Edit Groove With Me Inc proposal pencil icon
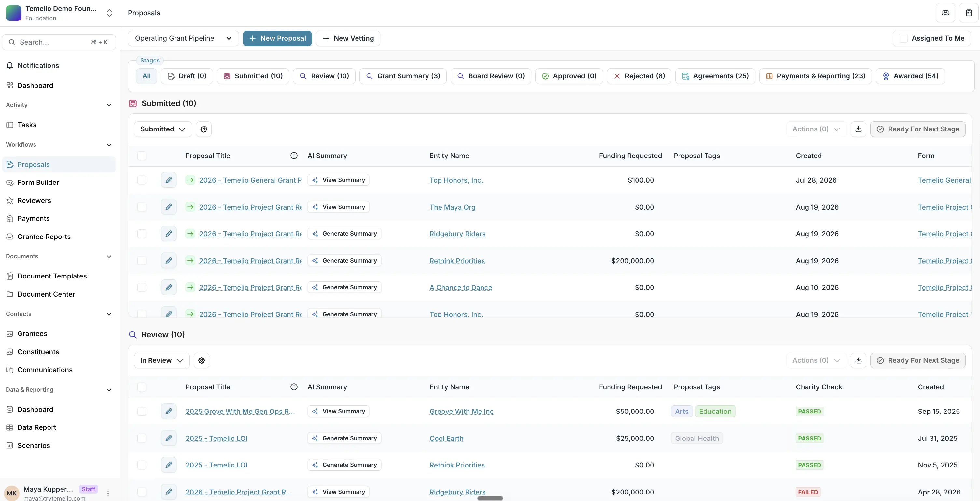Viewport: 980px width, 501px height. coord(169,411)
